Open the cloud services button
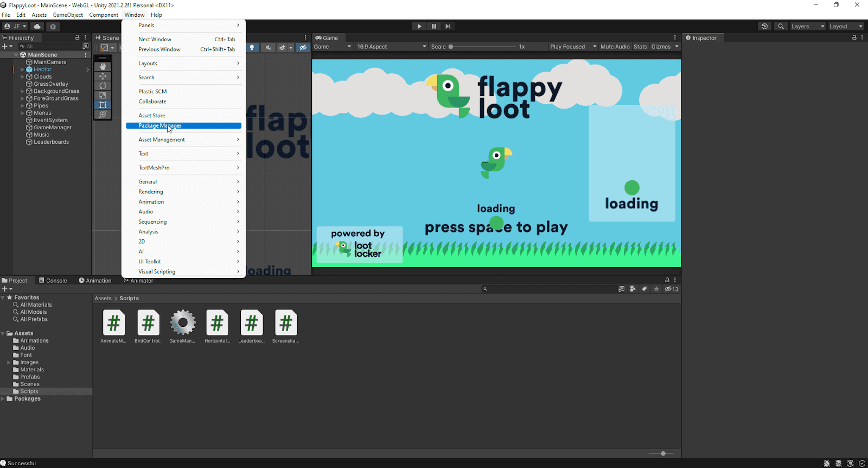This screenshot has height=468, width=868. point(37,26)
